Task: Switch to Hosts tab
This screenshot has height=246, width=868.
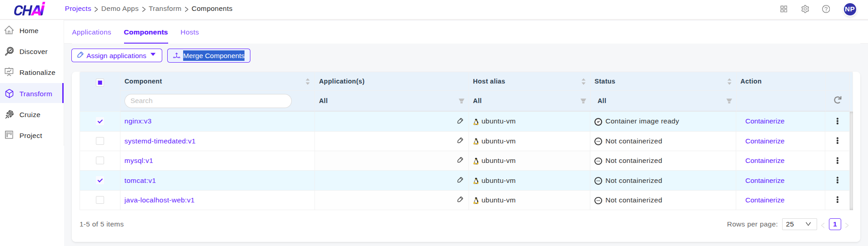Action: coord(190,32)
